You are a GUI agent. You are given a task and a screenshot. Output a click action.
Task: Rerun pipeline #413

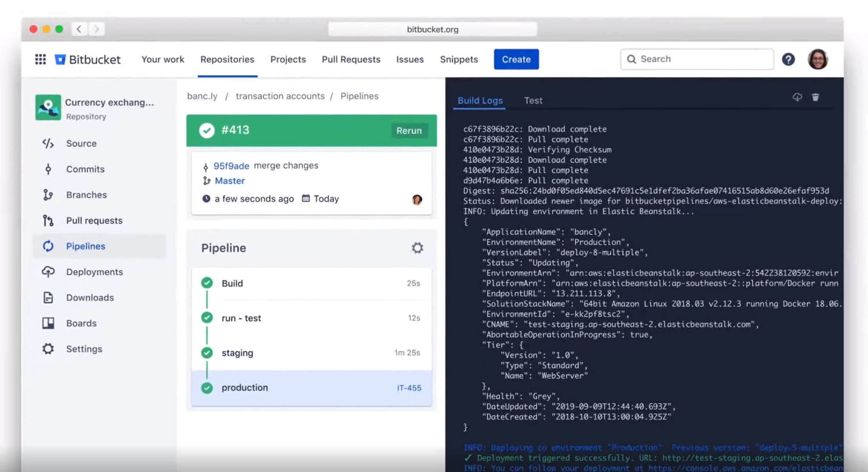pyautogui.click(x=409, y=131)
